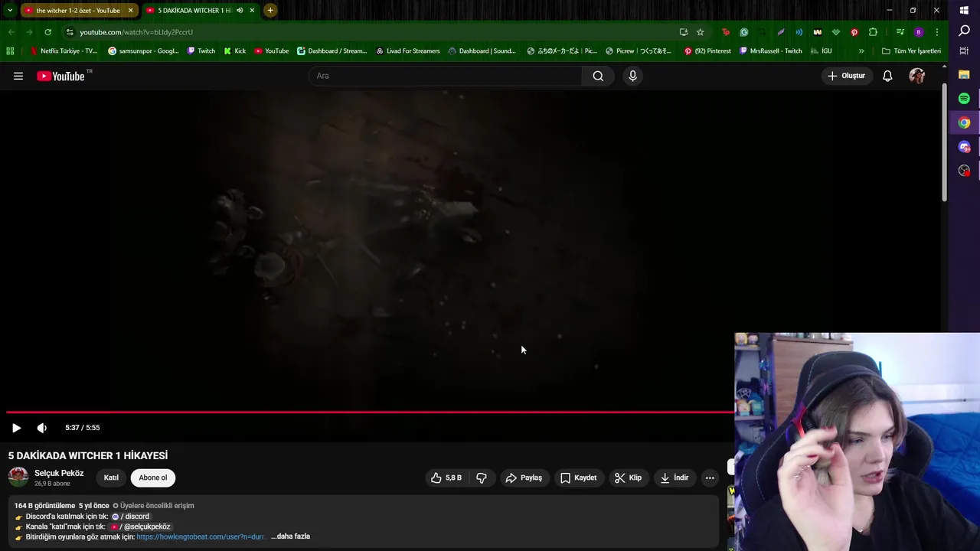980x551 pixels.
Task: Open the discord link in description
Action: point(130,517)
